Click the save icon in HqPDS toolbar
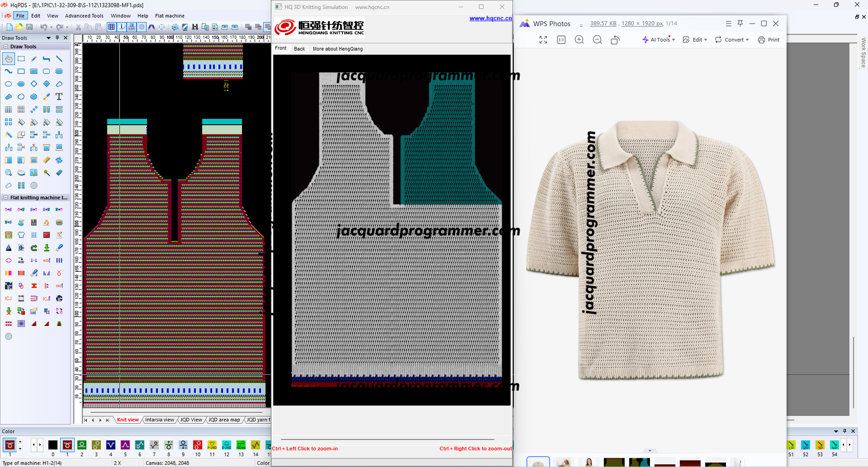Image resolution: width=868 pixels, height=467 pixels. 29,27
